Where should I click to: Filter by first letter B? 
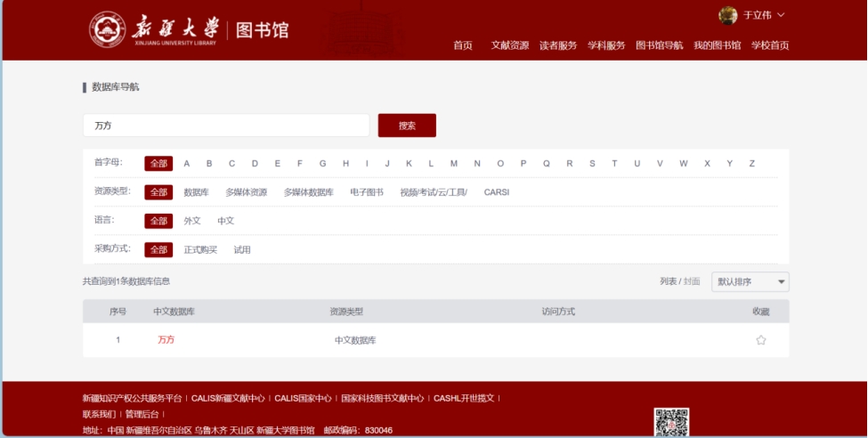coord(209,163)
